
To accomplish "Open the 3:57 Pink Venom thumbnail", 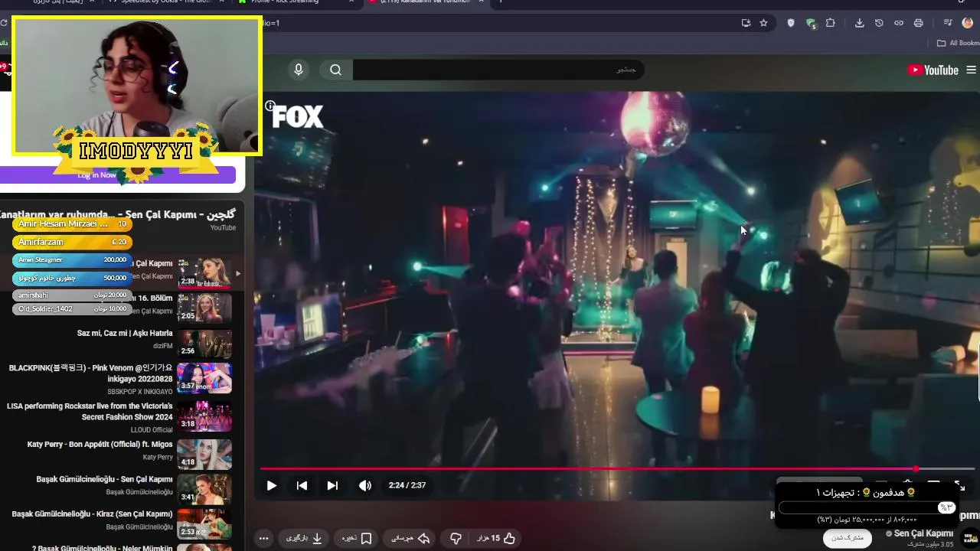I will (x=204, y=378).
